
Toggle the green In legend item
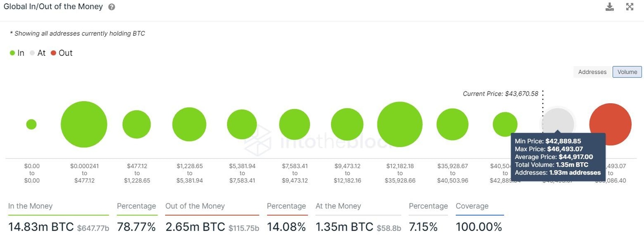point(17,53)
